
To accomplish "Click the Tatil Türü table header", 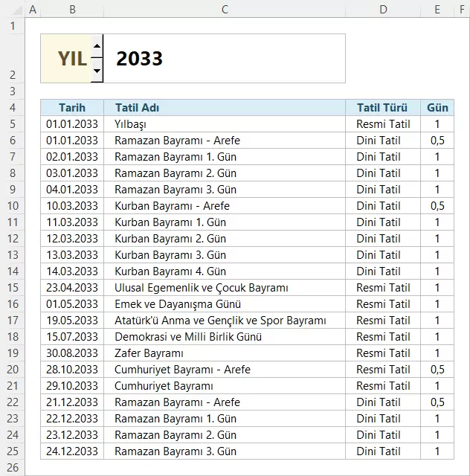I will tap(383, 107).
